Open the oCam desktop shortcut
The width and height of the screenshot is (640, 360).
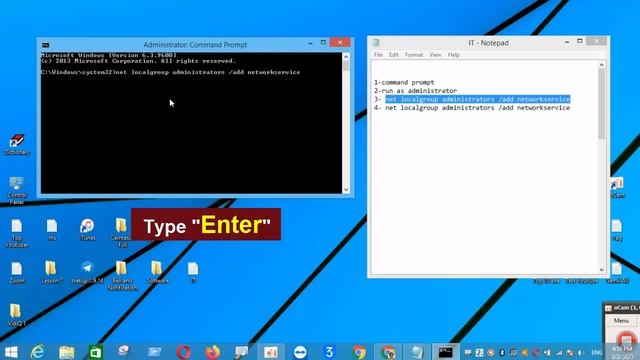point(617,187)
